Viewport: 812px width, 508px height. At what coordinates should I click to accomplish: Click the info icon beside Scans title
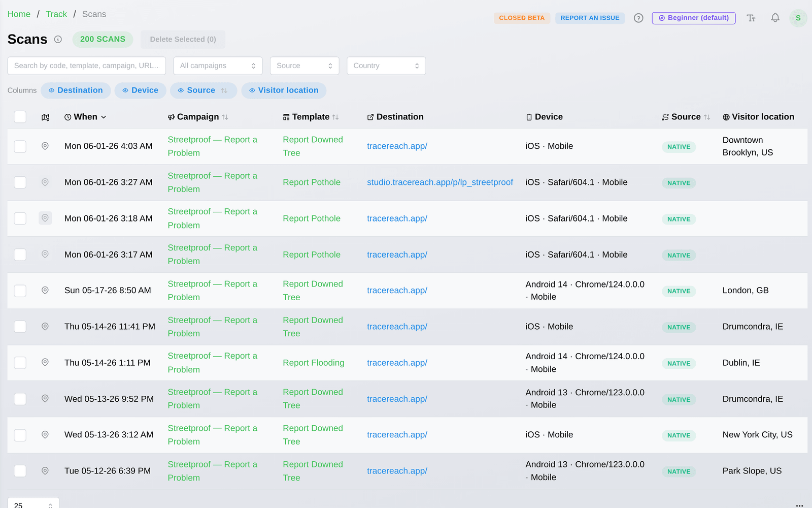pos(58,39)
